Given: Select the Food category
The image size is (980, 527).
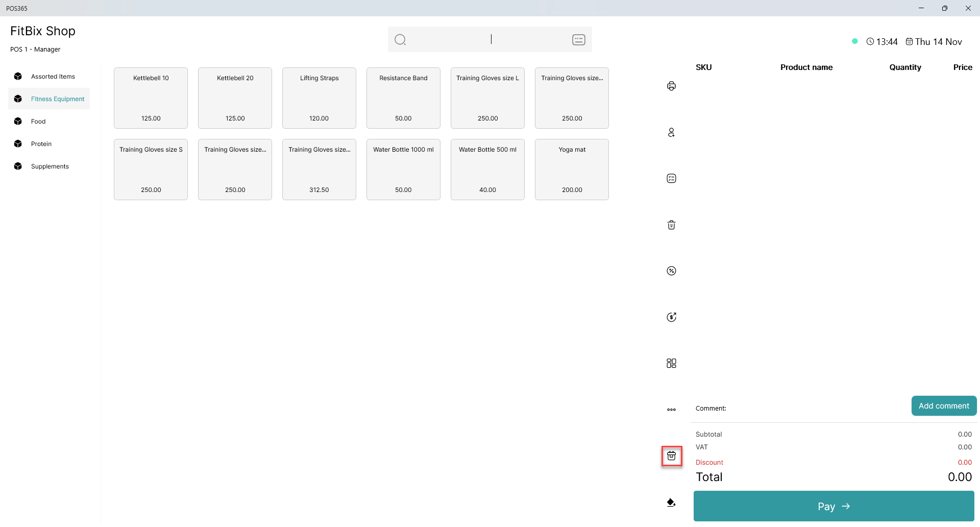Looking at the screenshot, I should [38, 122].
